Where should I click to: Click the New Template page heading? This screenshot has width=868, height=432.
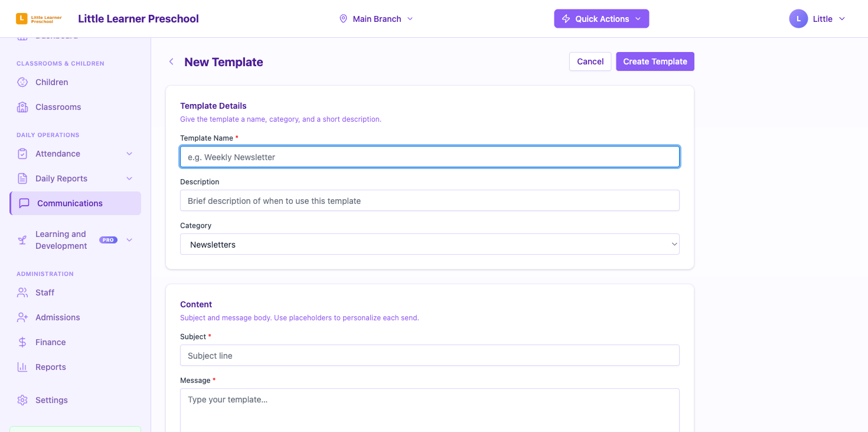(224, 62)
